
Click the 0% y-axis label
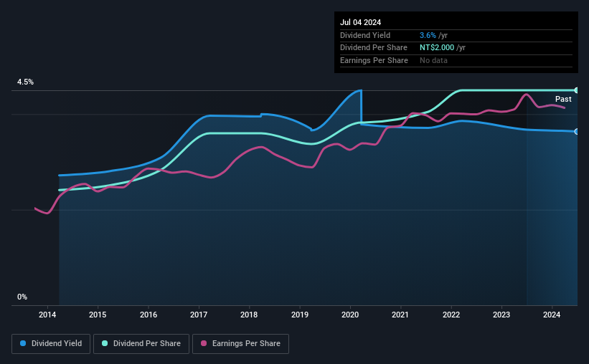click(x=22, y=297)
